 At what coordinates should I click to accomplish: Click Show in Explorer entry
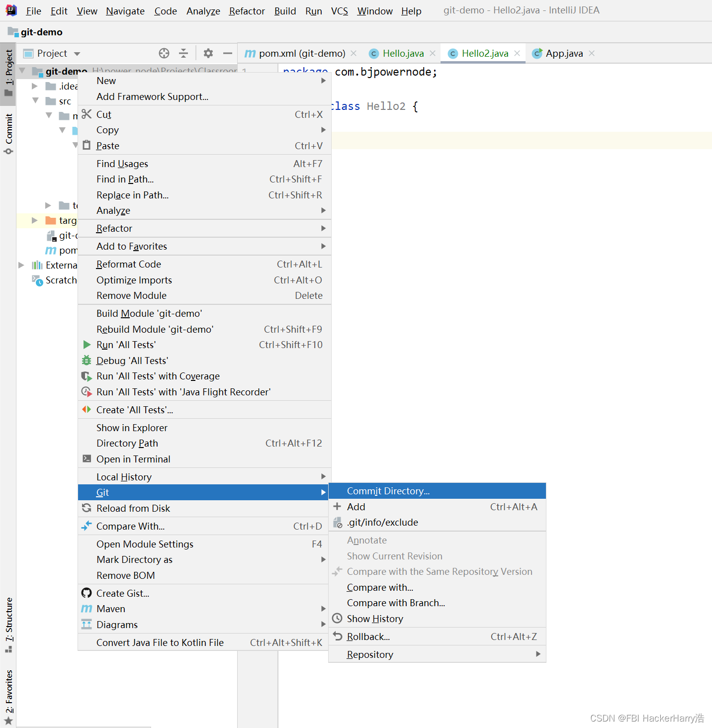tap(204, 428)
